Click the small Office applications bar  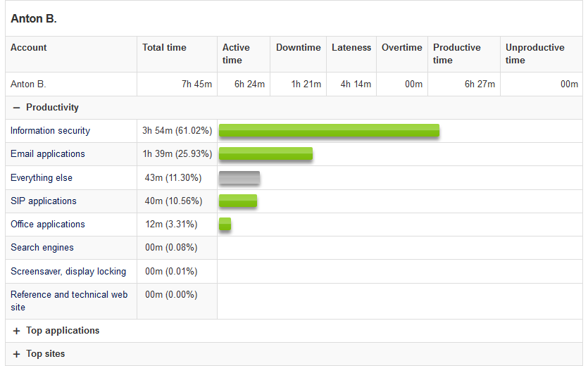point(225,225)
